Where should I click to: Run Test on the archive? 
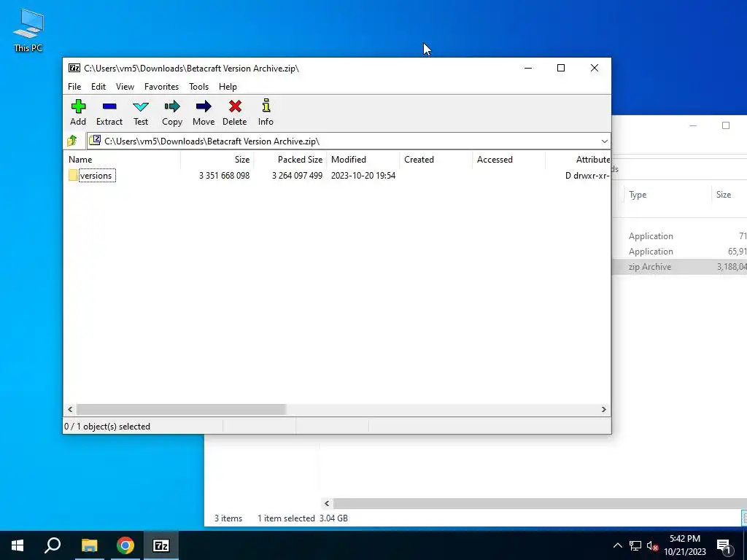pyautogui.click(x=141, y=112)
